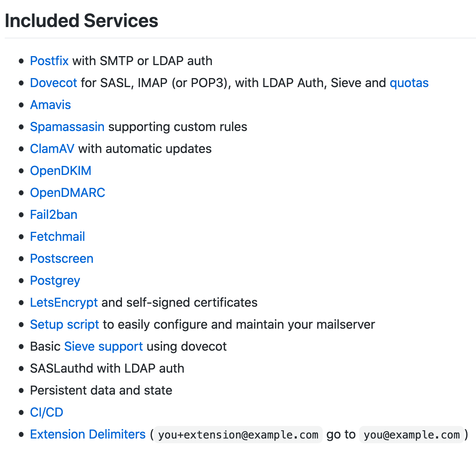This screenshot has width=476, height=455.
Task: Open the Postfix link
Action: pos(49,61)
